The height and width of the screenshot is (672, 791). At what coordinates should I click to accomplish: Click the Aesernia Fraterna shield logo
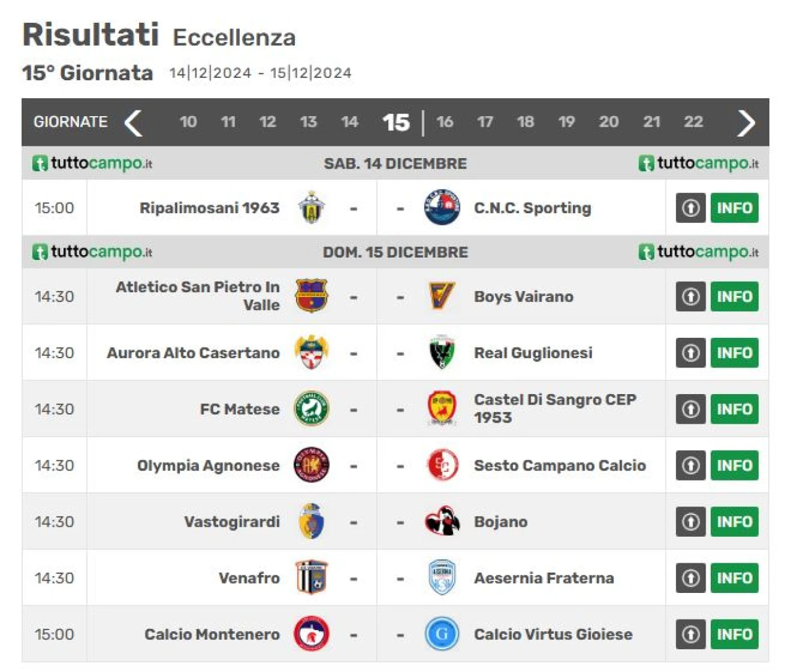point(442,577)
